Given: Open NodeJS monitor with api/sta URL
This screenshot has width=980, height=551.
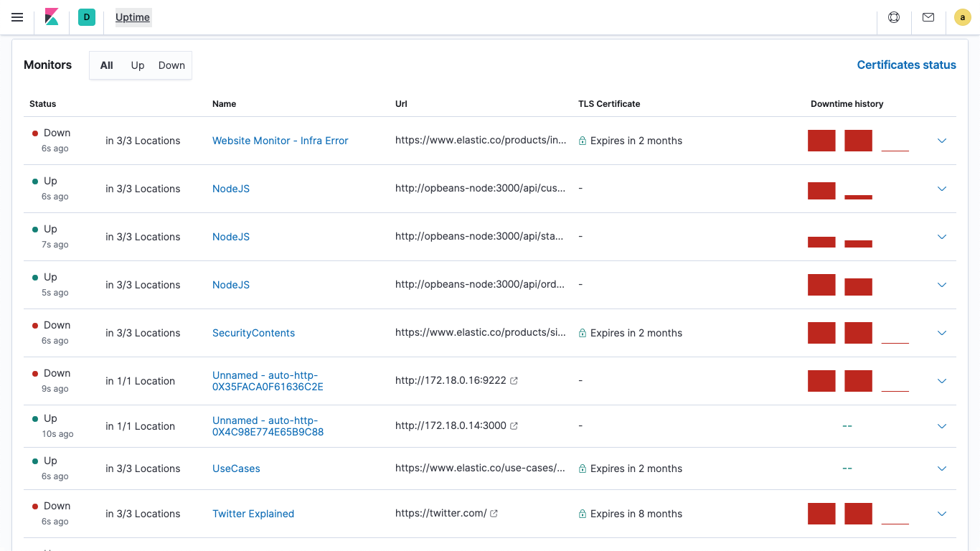Looking at the screenshot, I should 231,237.
